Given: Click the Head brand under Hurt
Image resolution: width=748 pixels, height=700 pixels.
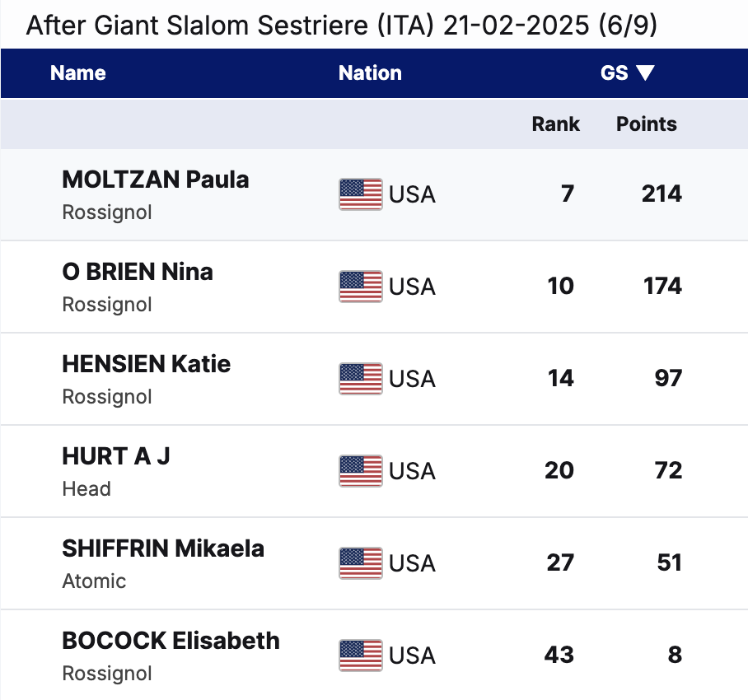Looking at the screenshot, I should 86,489.
